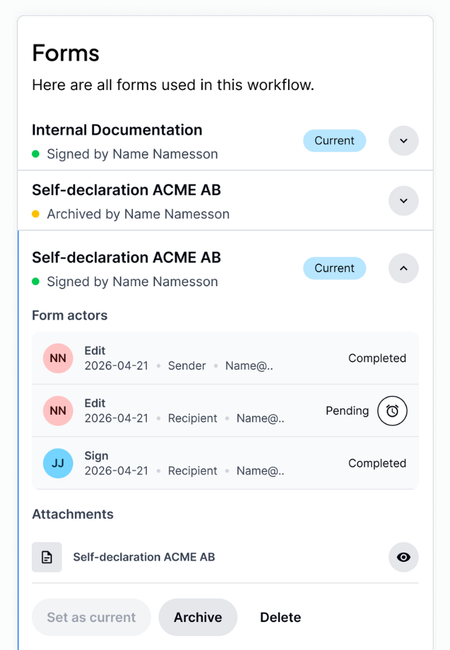Click the Form actors heading
The image size is (450, 650).
click(70, 315)
